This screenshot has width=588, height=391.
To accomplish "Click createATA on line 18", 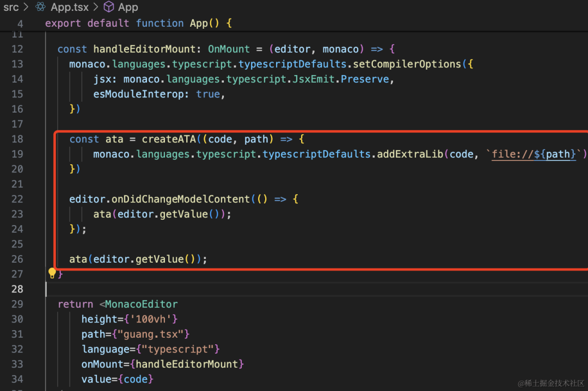I will [169, 139].
